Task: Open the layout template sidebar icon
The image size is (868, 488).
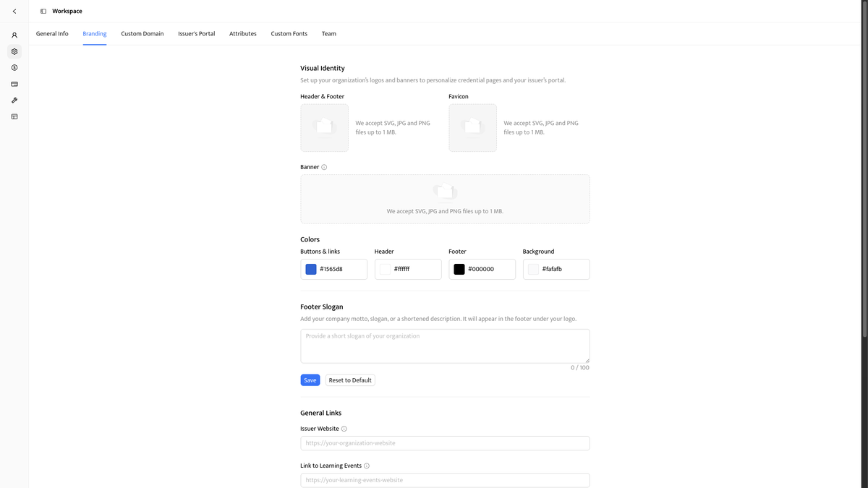Action: point(14,116)
